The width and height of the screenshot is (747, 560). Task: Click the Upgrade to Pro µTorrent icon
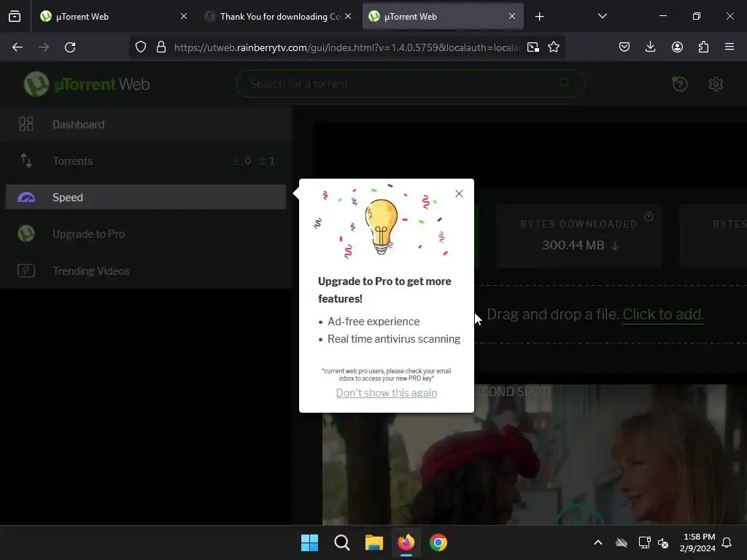(26, 233)
